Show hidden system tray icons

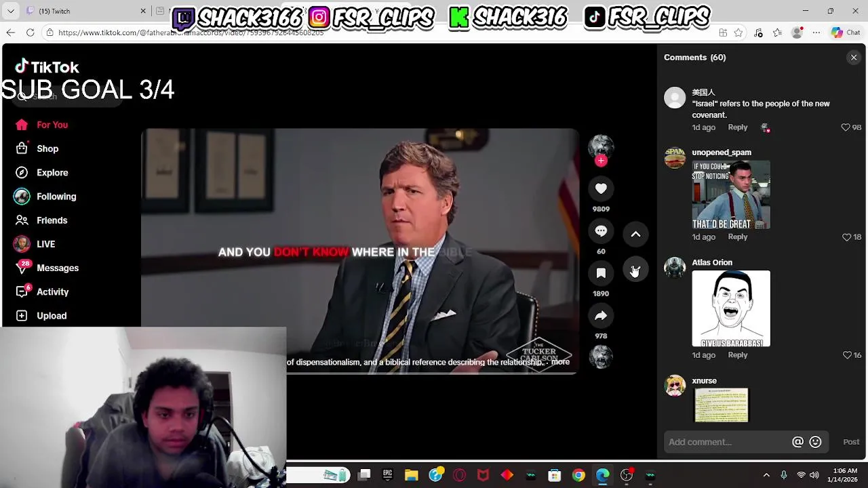point(766,475)
